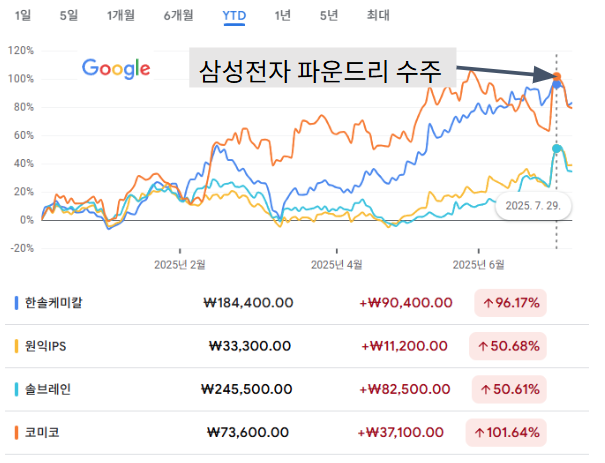Click the +₩90,400.00 change amount
This screenshot has width=605, height=463.
[x=406, y=303]
